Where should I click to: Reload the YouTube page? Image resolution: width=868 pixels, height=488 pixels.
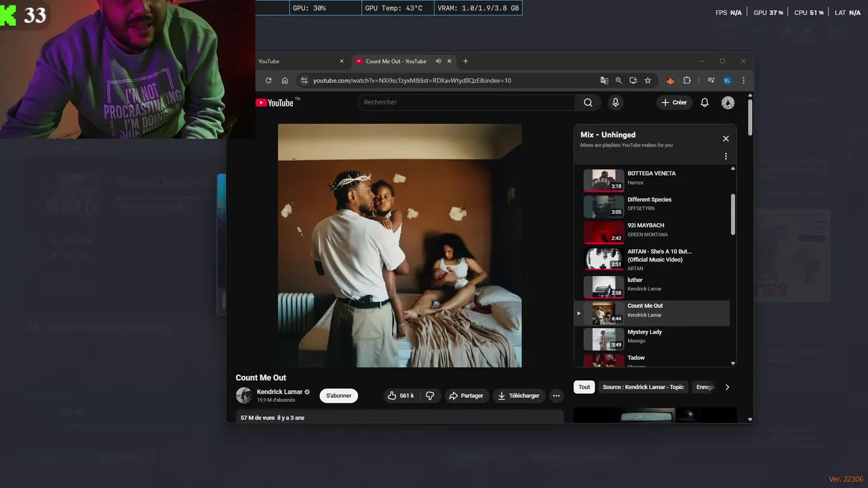[x=269, y=81]
